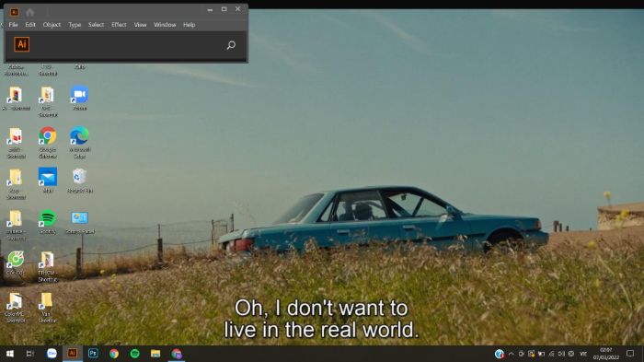Screen dimensions: 644x362
Task: Open the Help menu
Action: (x=189, y=25)
